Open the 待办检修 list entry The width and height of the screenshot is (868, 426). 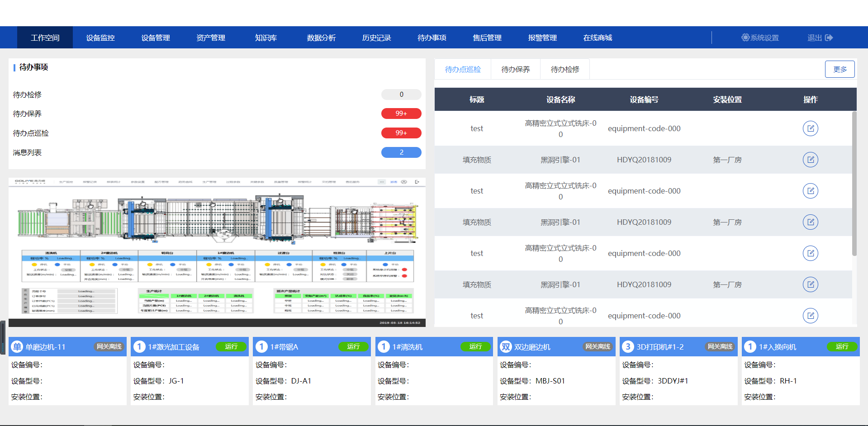point(27,95)
